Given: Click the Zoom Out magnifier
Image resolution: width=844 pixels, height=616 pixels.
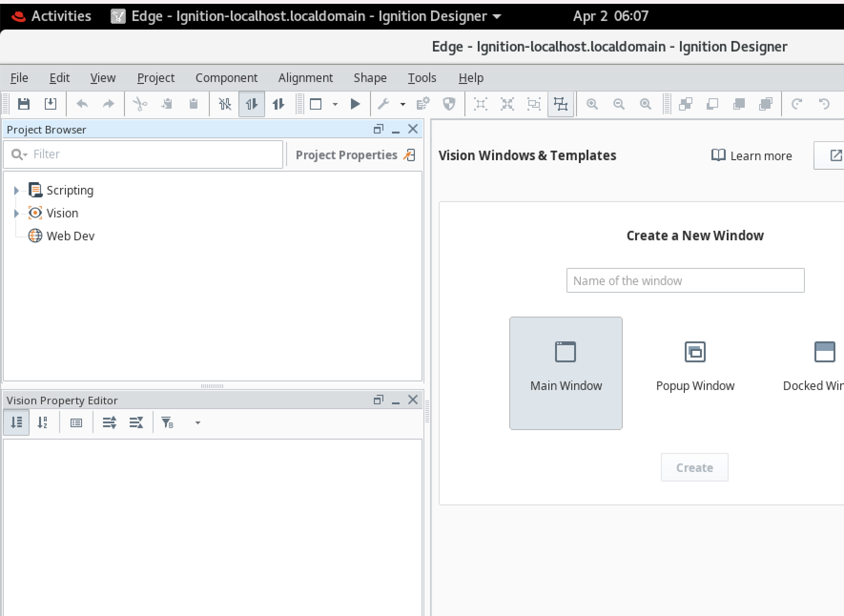Looking at the screenshot, I should 619,104.
